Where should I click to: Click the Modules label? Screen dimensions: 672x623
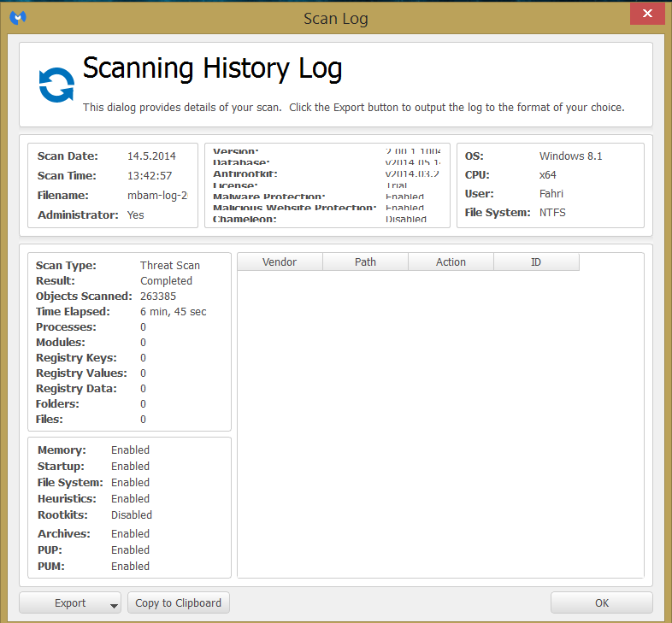(61, 343)
